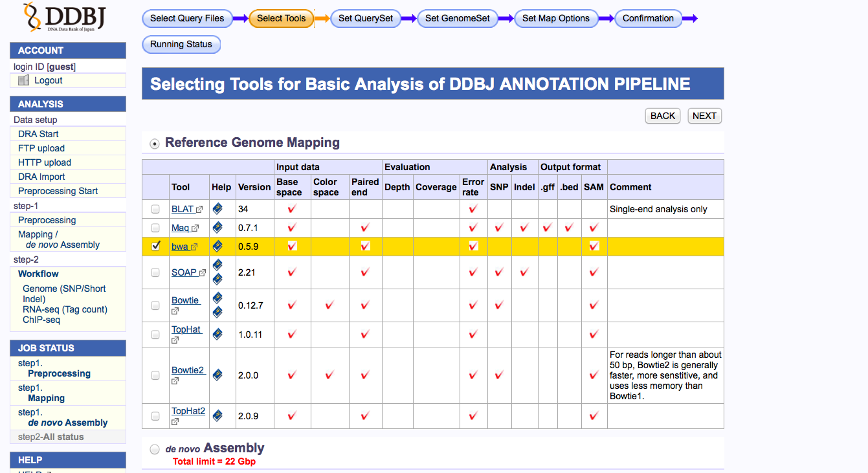
Task: Open the help book icon for Maq
Action: pos(217,228)
